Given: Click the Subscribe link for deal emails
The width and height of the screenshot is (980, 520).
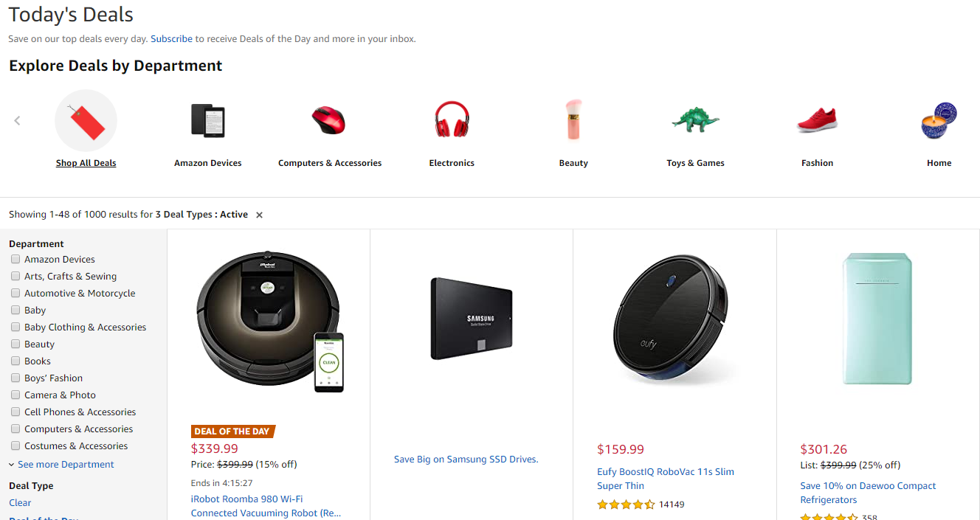Looking at the screenshot, I should (x=171, y=39).
